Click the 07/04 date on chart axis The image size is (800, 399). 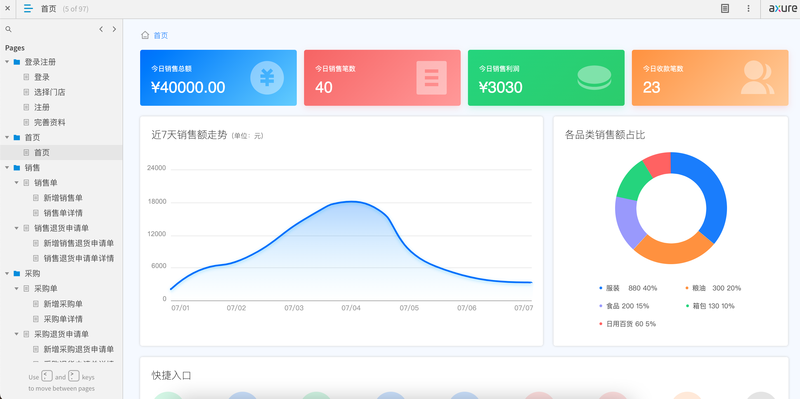click(x=351, y=308)
